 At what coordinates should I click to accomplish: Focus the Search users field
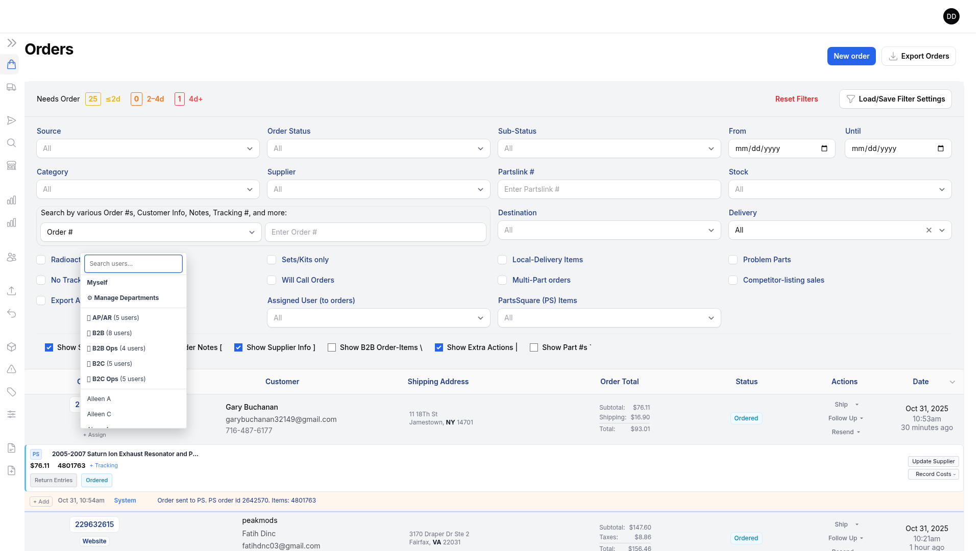click(133, 264)
